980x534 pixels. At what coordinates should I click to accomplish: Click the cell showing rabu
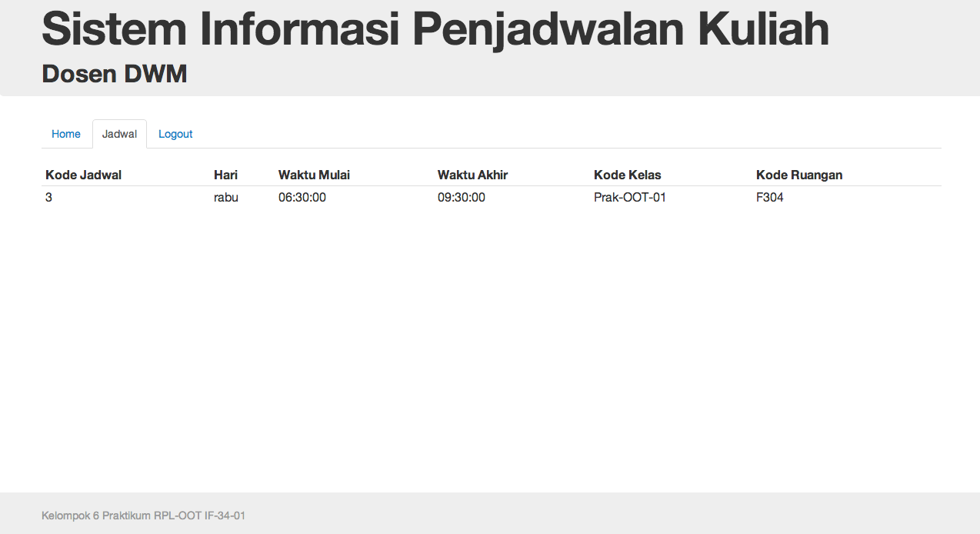226,197
